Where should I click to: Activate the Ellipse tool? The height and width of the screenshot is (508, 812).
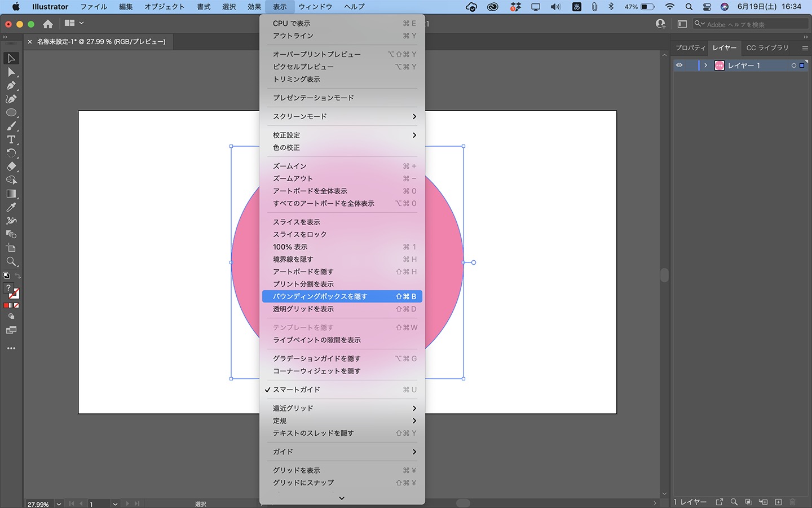pyautogui.click(x=10, y=112)
